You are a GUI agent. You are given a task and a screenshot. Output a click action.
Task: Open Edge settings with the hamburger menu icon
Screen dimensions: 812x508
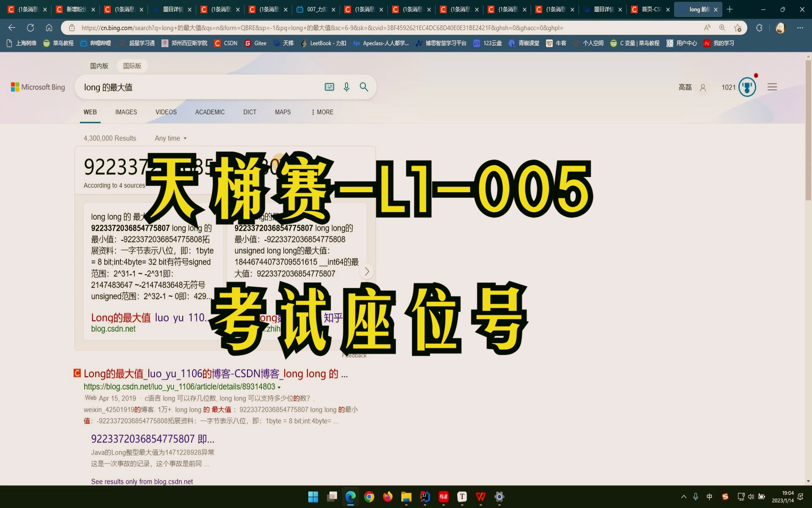point(772,87)
